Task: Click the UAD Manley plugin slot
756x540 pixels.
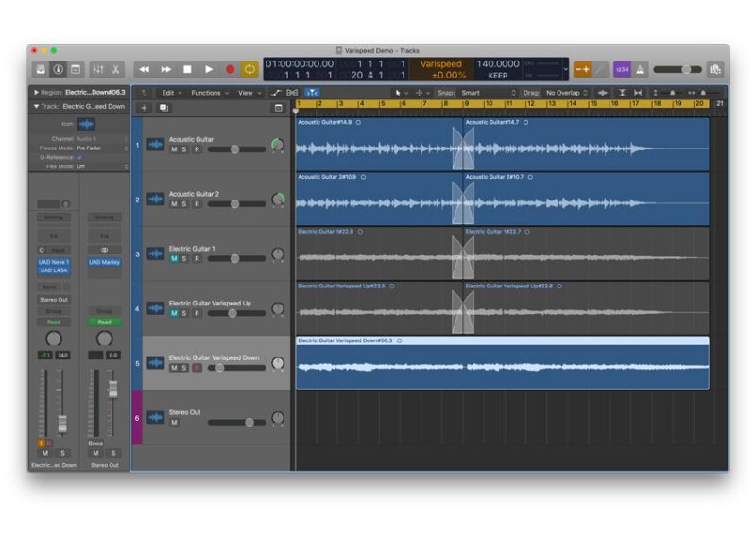Action: pos(105,262)
